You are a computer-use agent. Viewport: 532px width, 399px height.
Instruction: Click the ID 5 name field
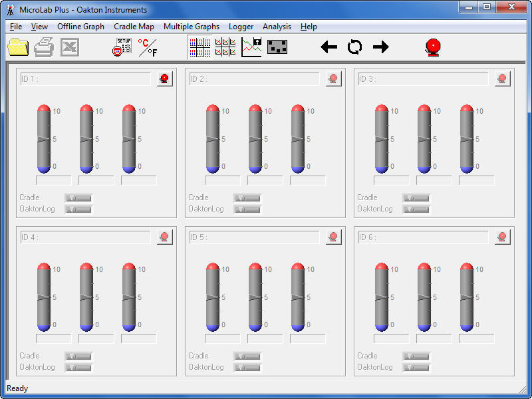(255, 237)
